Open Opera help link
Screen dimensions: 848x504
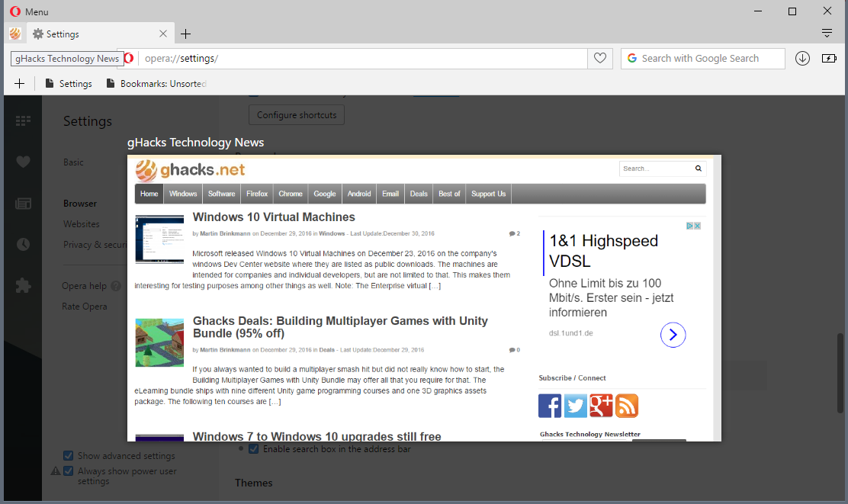[x=84, y=285]
